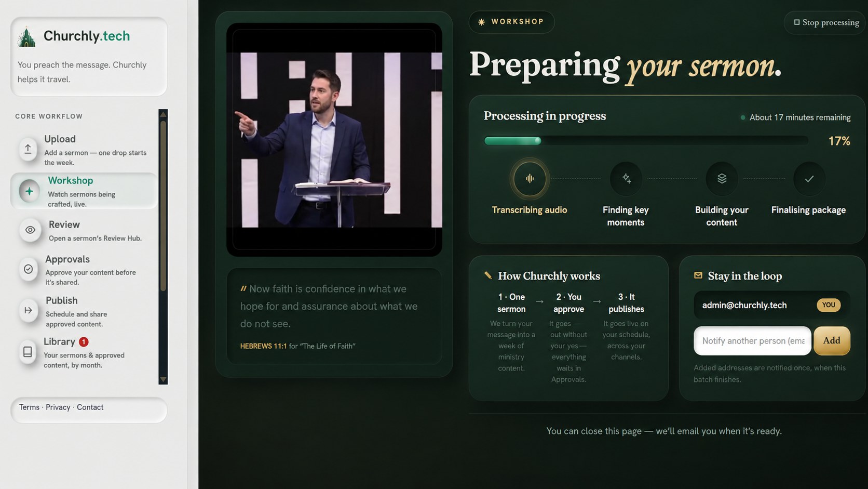The width and height of the screenshot is (868, 489).
Task: Click the '1 · One sermon' step heading
Action: [x=511, y=303]
